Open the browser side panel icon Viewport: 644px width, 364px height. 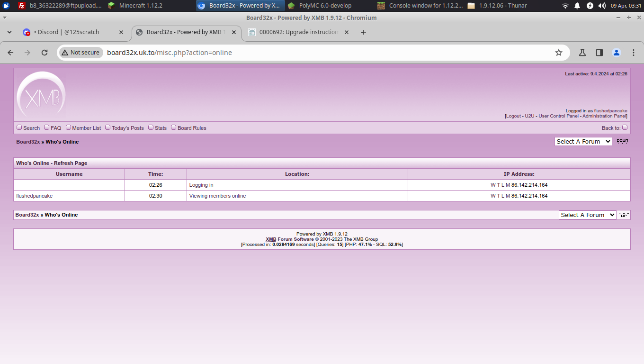pos(599,53)
